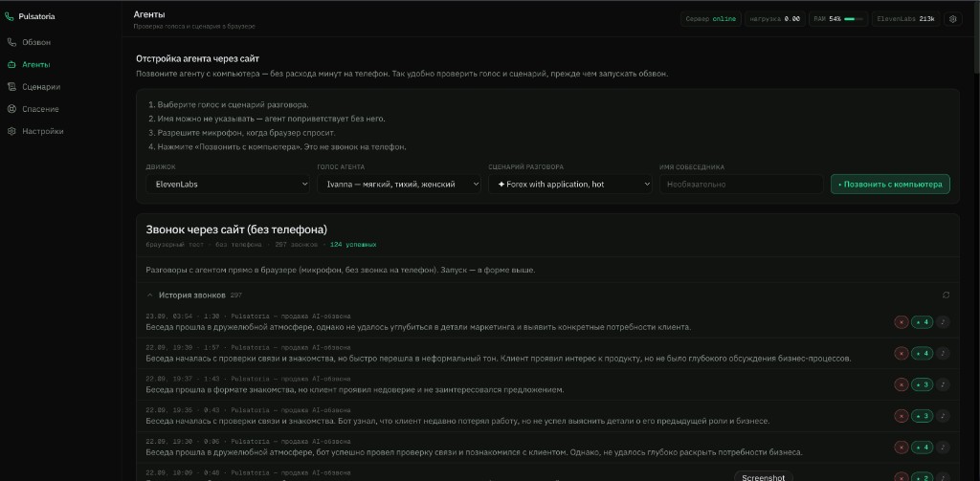Open summary about клиент недавно потерял работу
This screenshot has height=481, width=980.
[x=457, y=421]
